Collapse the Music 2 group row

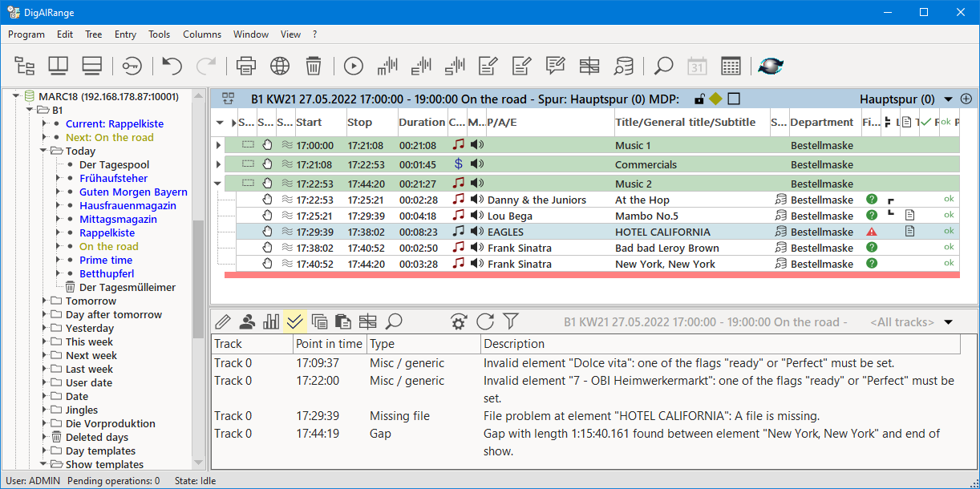pyautogui.click(x=218, y=184)
